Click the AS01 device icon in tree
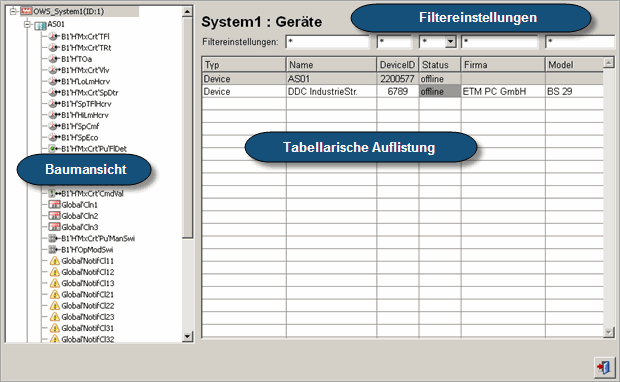Image resolution: width=620 pixels, height=382 pixels. tap(40, 25)
